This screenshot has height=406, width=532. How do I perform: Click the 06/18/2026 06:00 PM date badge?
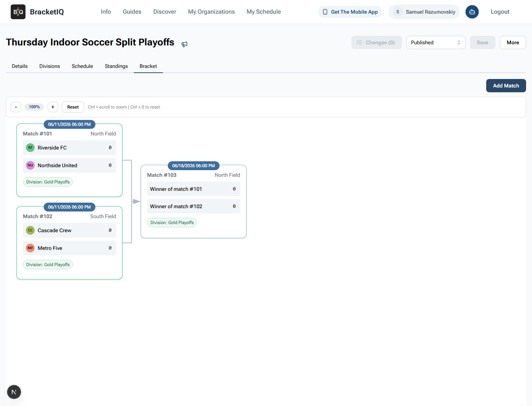click(194, 166)
